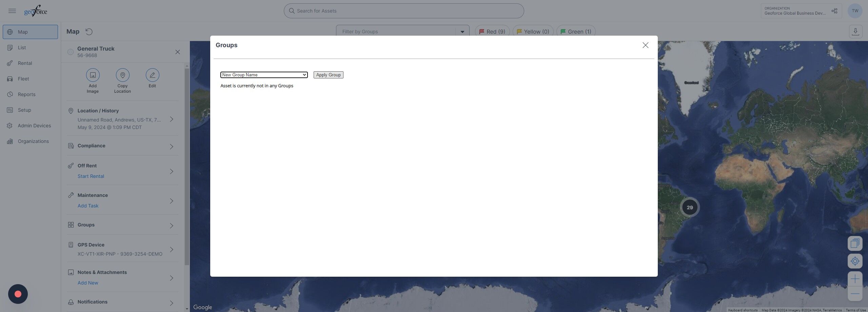Click the Add Task link
Screen dimensions: 868x312
point(88,206)
